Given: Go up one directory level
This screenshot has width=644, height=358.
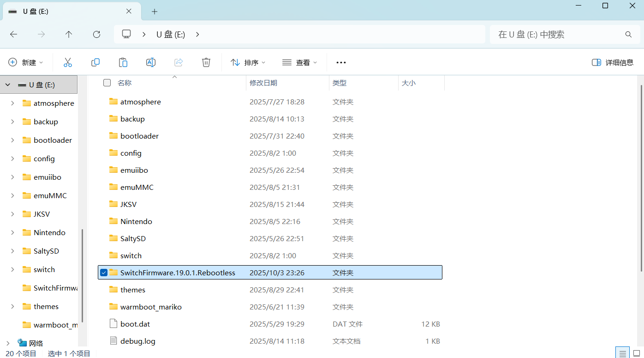Looking at the screenshot, I should click(69, 34).
